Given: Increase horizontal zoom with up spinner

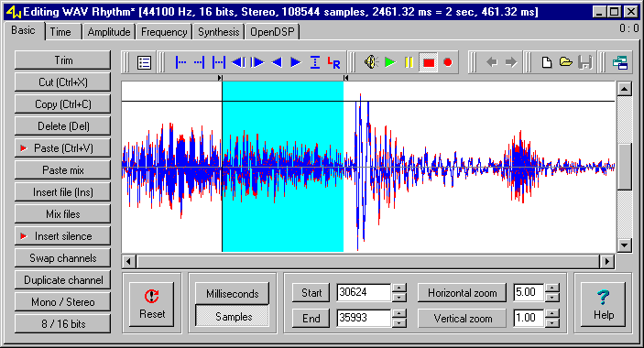Looking at the screenshot, I should 552,288.
